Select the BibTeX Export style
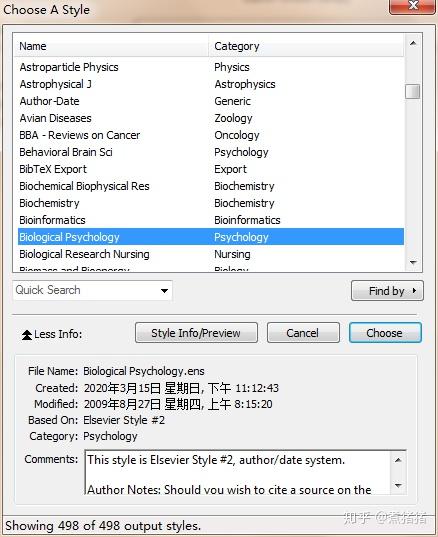The height and width of the screenshot is (537, 438). (x=53, y=169)
